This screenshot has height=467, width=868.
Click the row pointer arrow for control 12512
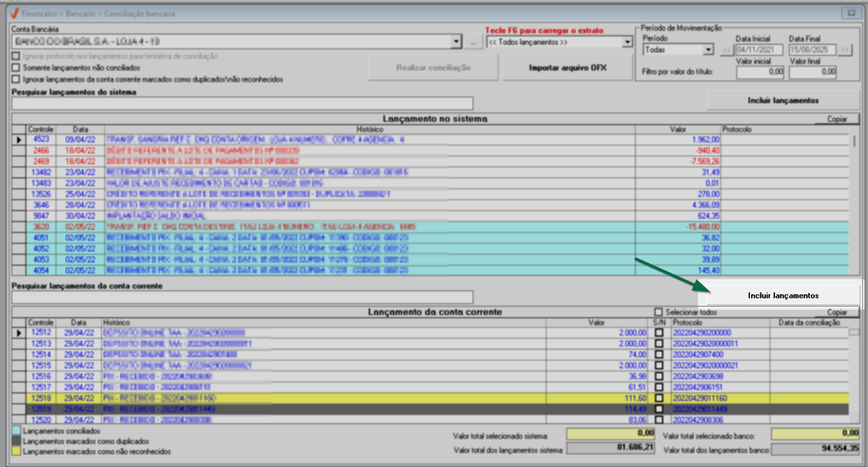pos(19,333)
